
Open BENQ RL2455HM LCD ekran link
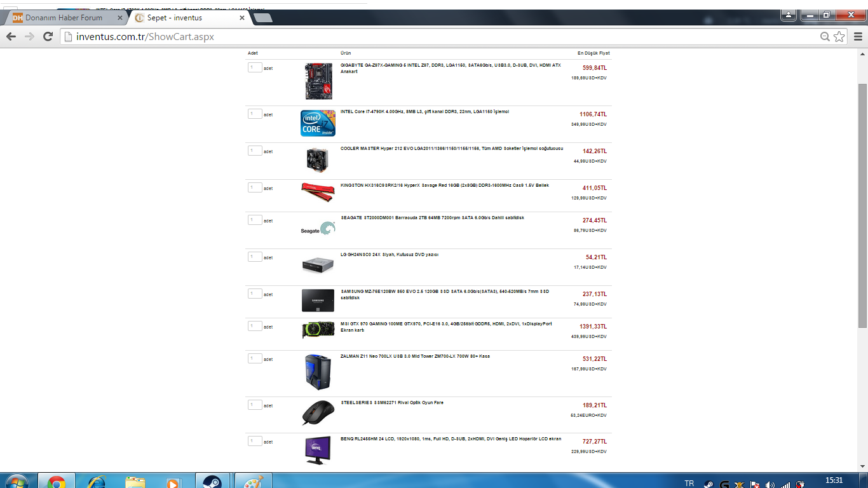[451, 439]
